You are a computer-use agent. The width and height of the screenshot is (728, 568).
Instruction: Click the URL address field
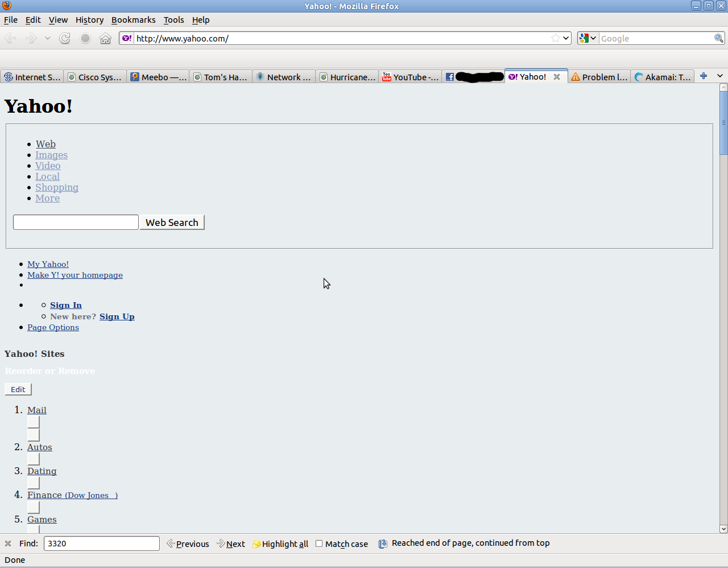click(341, 38)
